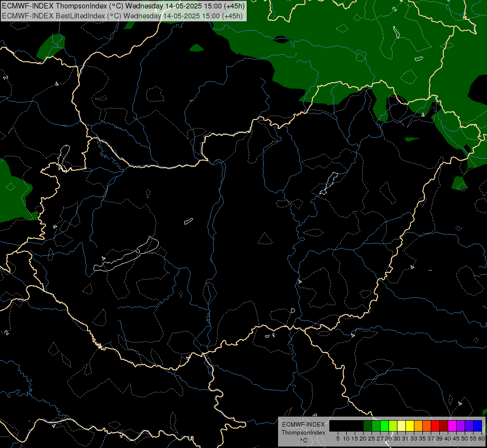Click the legend tick label 55
This screenshot has width=487, height=448.
tap(473, 439)
